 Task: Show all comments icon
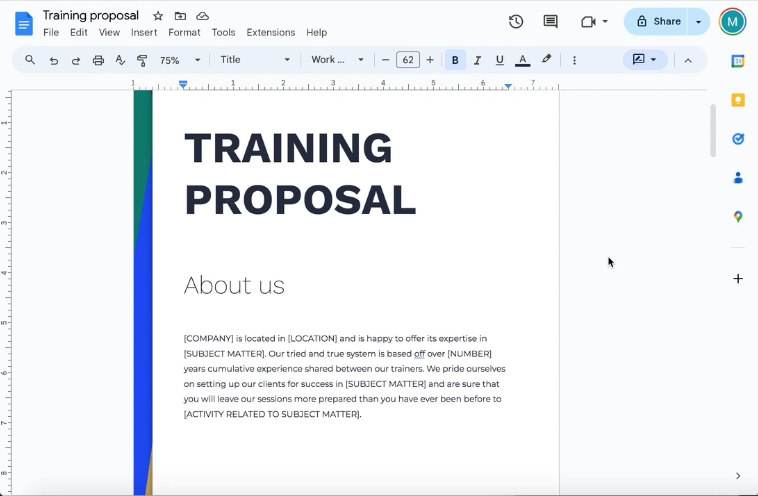pyautogui.click(x=550, y=21)
